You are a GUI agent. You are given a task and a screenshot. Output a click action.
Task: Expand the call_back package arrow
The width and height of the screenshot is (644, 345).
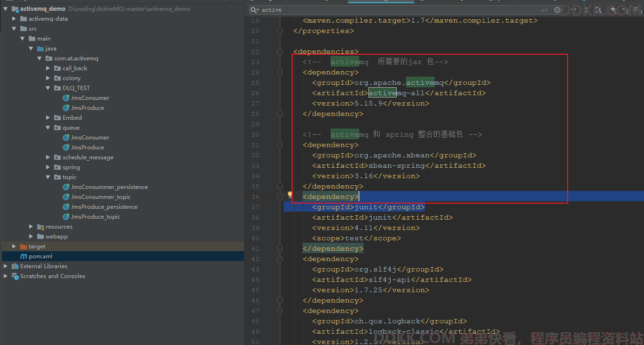pos(48,68)
